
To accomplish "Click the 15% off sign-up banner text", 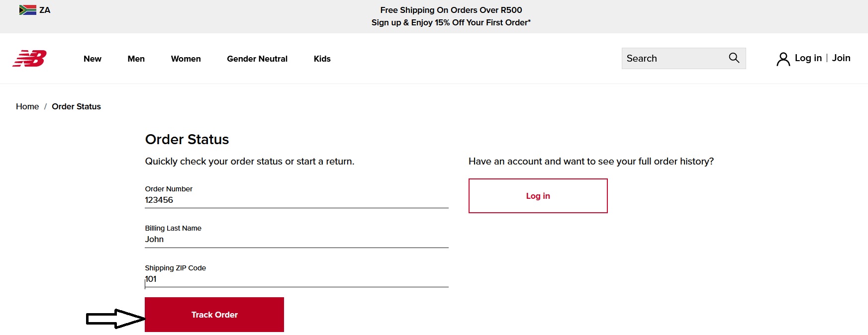I will pos(451,22).
